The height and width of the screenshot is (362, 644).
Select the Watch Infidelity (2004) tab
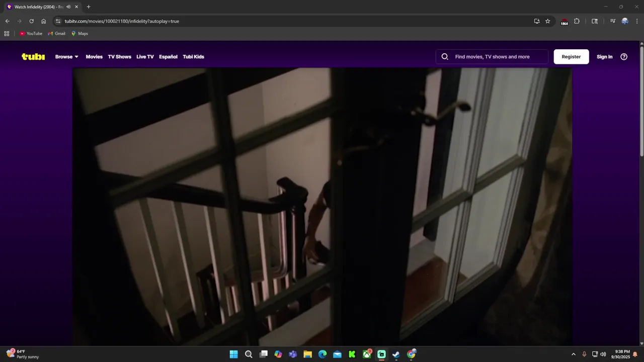(x=43, y=7)
